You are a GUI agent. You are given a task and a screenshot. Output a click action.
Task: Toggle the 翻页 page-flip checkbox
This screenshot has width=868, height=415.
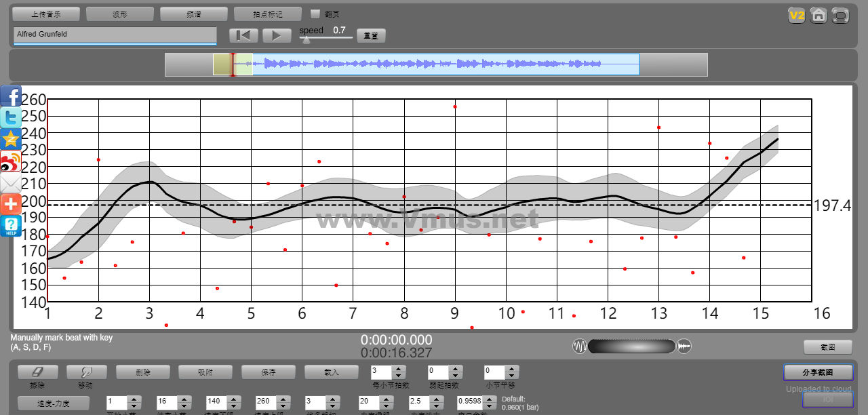point(315,14)
